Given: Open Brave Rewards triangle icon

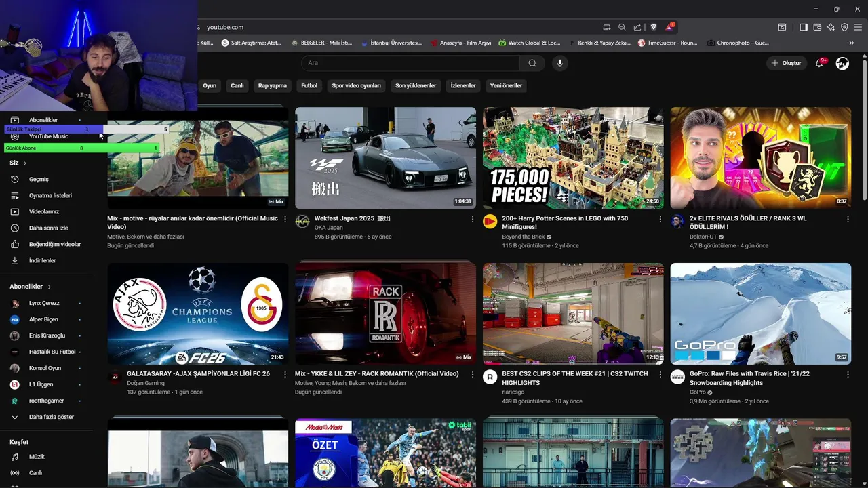Looking at the screenshot, I should click(x=669, y=27).
